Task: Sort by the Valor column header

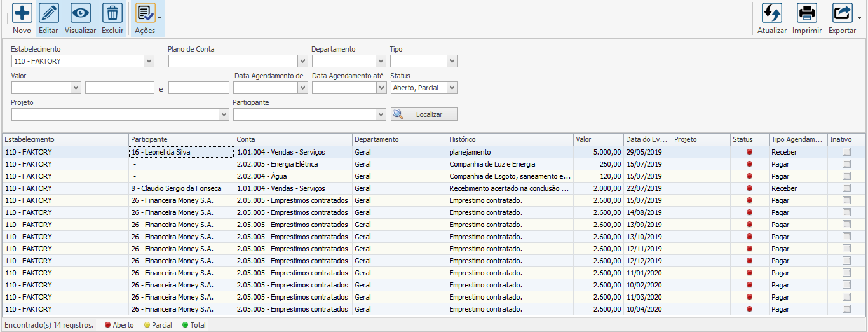Action: tap(597, 139)
